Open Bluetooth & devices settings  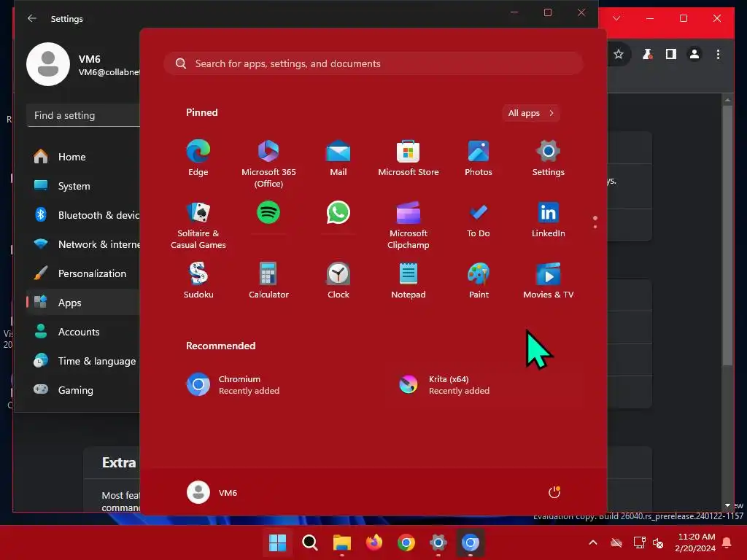tap(83, 215)
